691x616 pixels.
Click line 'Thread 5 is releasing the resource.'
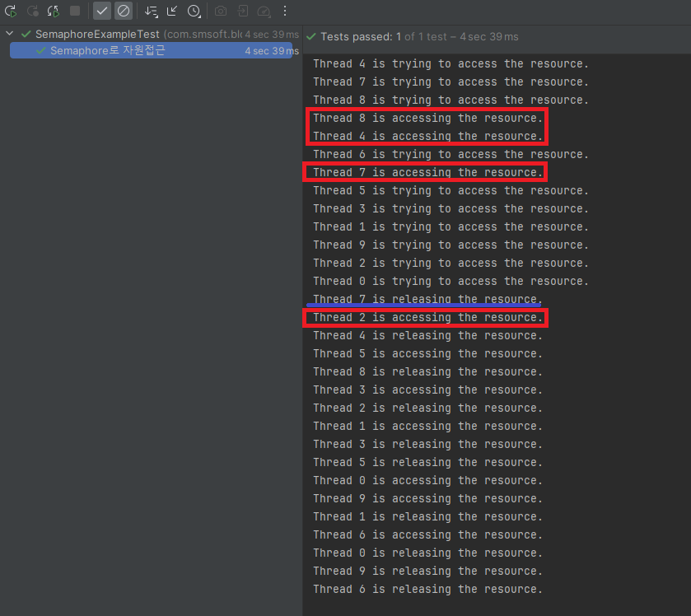coord(427,462)
